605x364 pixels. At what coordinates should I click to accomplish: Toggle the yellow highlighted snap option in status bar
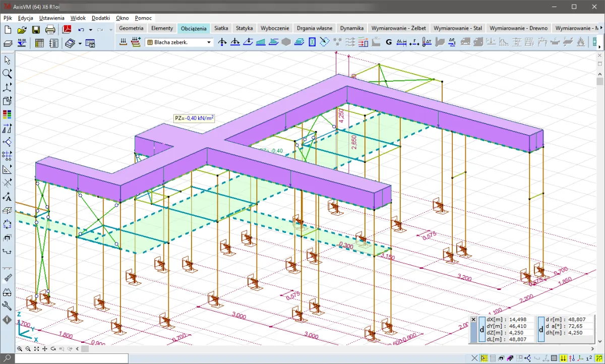(x=484, y=358)
